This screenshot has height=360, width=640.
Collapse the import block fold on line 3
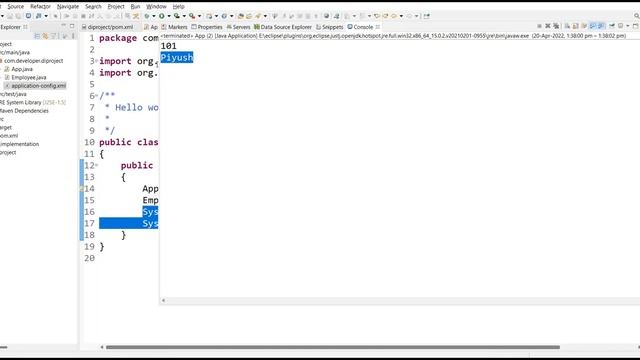pos(96,61)
